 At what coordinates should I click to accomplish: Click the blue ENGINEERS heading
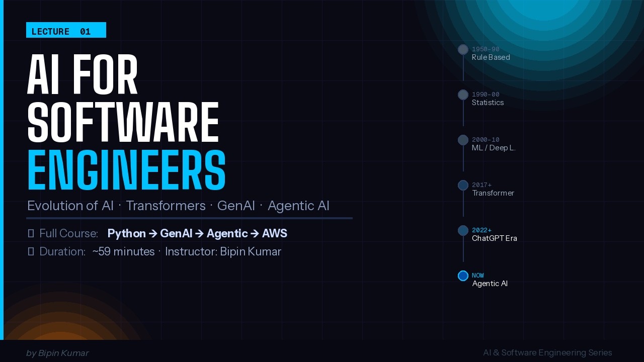126,170
